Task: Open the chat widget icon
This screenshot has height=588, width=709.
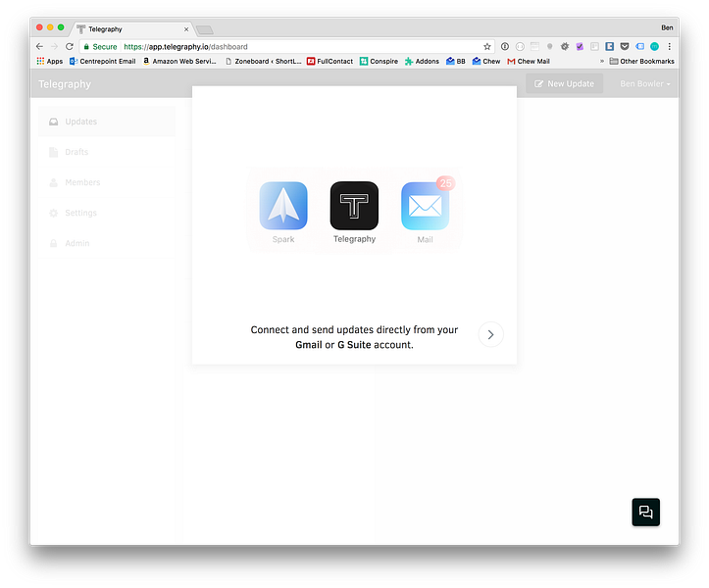Action: point(645,513)
